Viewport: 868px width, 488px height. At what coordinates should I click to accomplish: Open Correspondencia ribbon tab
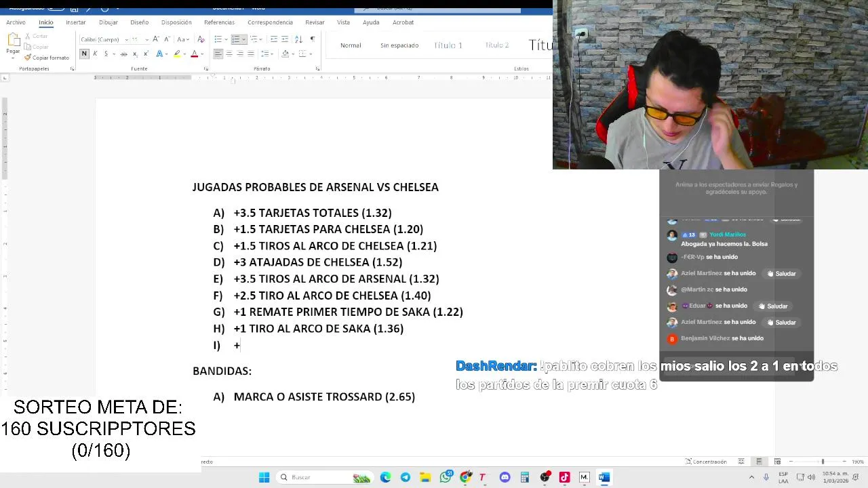tap(270, 22)
